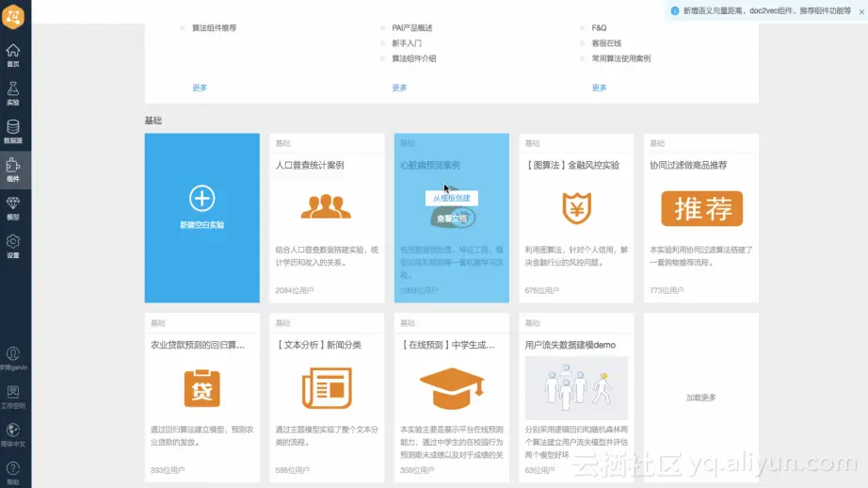Click 加载更多 to load more templates
The image size is (868, 488).
pos(700,398)
